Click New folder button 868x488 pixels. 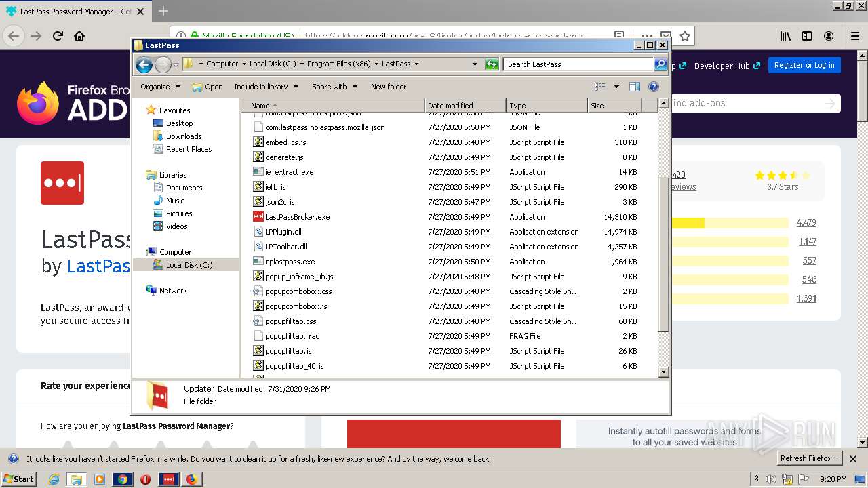[x=389, y=87]
